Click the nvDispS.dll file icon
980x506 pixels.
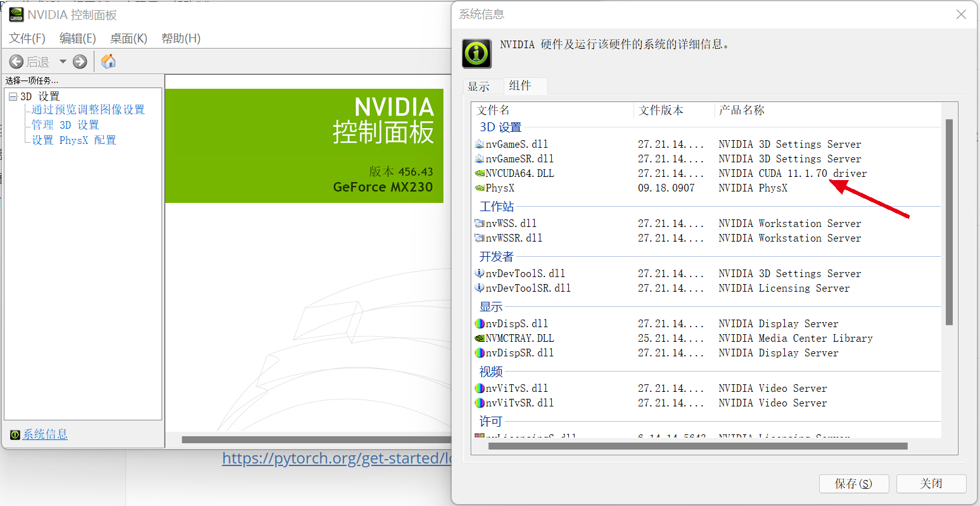[480, 323]
